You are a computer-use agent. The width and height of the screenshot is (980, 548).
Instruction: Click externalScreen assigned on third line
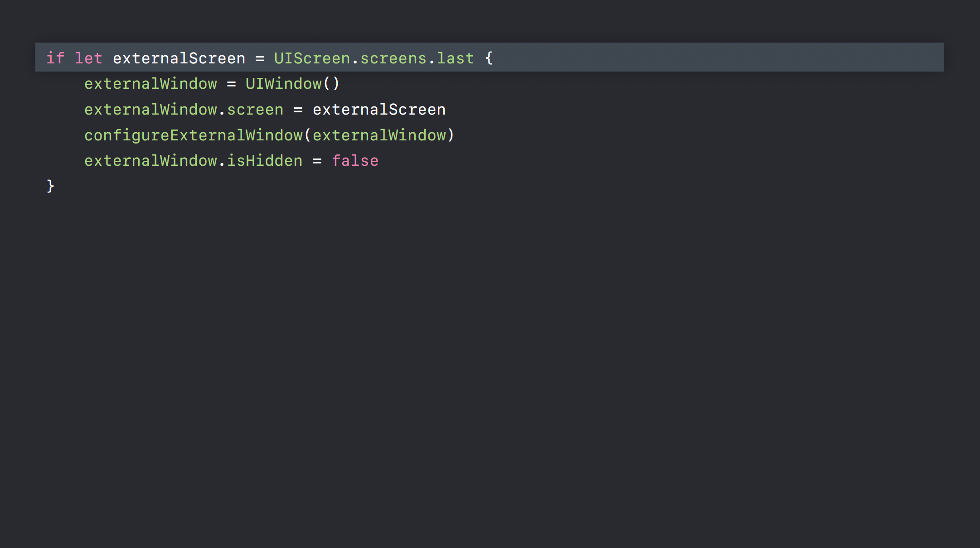click(379, 110)
